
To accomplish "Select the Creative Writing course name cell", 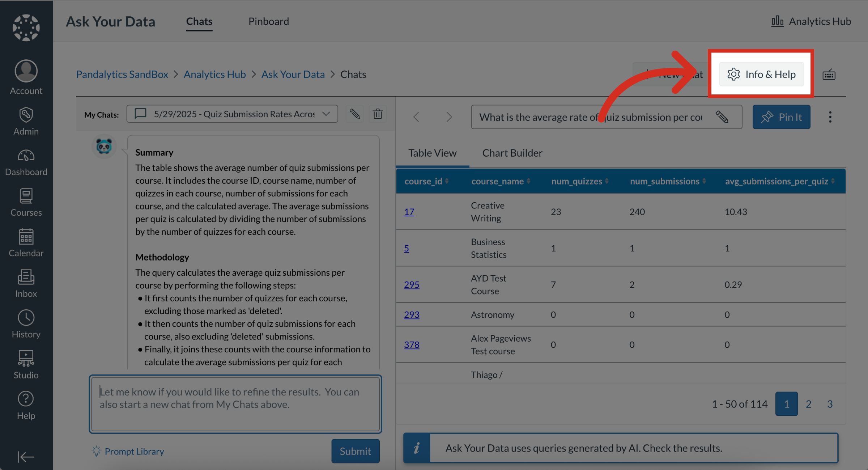I will 488,212.
